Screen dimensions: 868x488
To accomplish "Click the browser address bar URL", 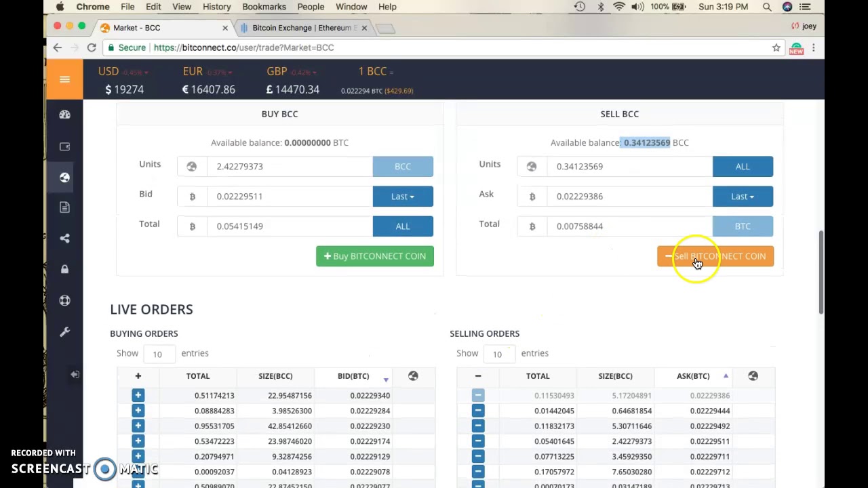I will (243, 47).
